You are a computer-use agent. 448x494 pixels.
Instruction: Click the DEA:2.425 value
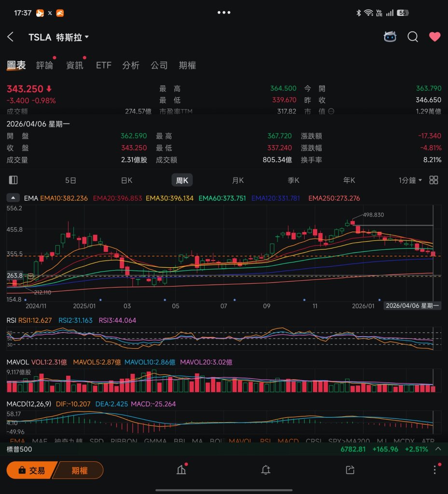pos(112,404)
